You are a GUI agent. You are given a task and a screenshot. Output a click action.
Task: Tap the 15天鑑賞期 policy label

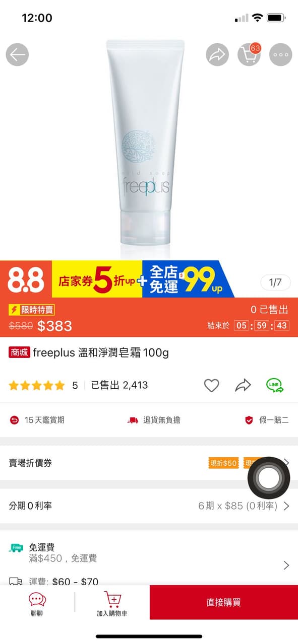[x=37, y=420]
